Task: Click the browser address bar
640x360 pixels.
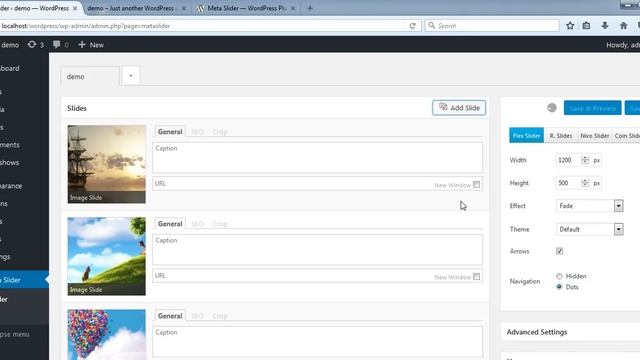Action: coord(202,26)
